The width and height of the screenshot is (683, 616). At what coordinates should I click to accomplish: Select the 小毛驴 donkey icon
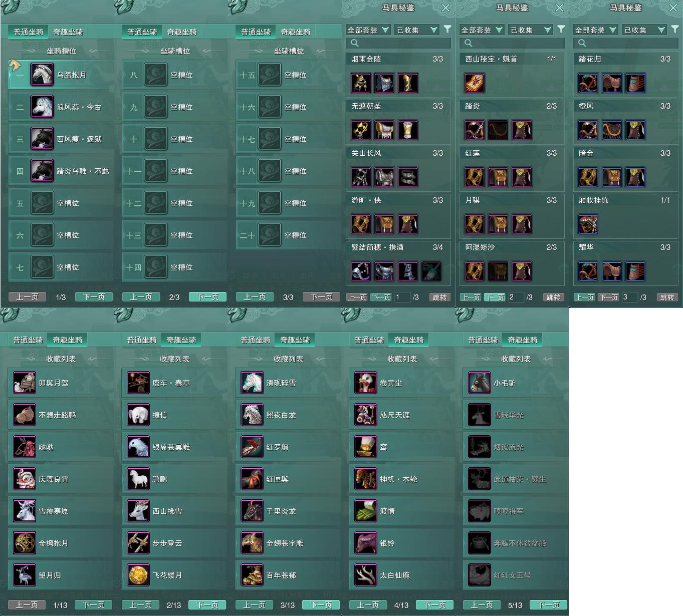[x=480, y=383]
